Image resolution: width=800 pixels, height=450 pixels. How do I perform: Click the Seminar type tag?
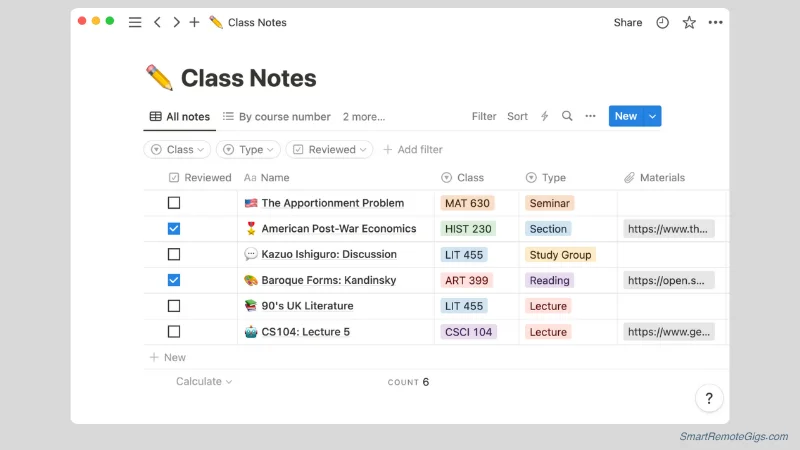click(x=549, y=203)
